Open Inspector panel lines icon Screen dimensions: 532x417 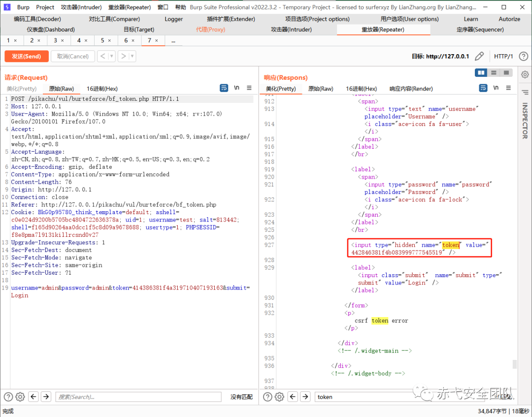(x=525, y=92)
